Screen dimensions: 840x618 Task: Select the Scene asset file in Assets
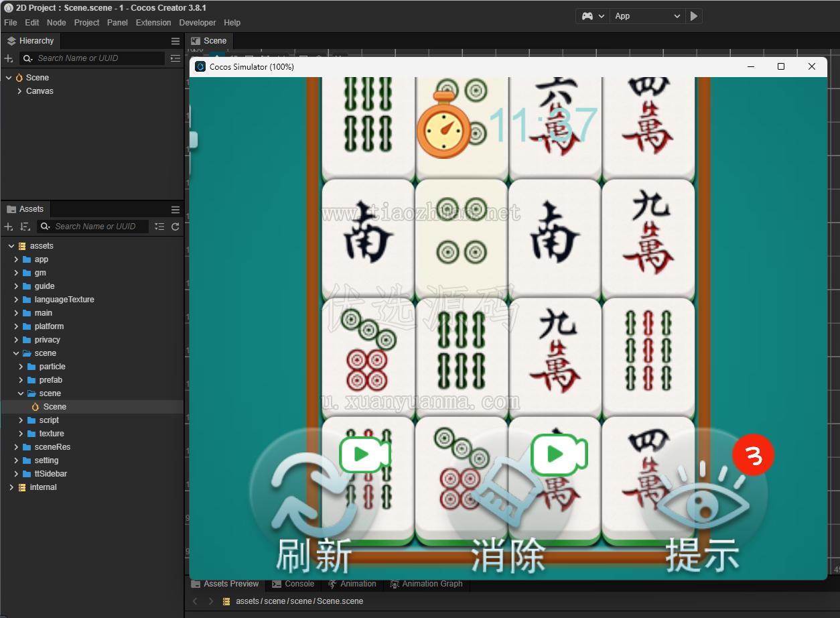tap(54, 407)
